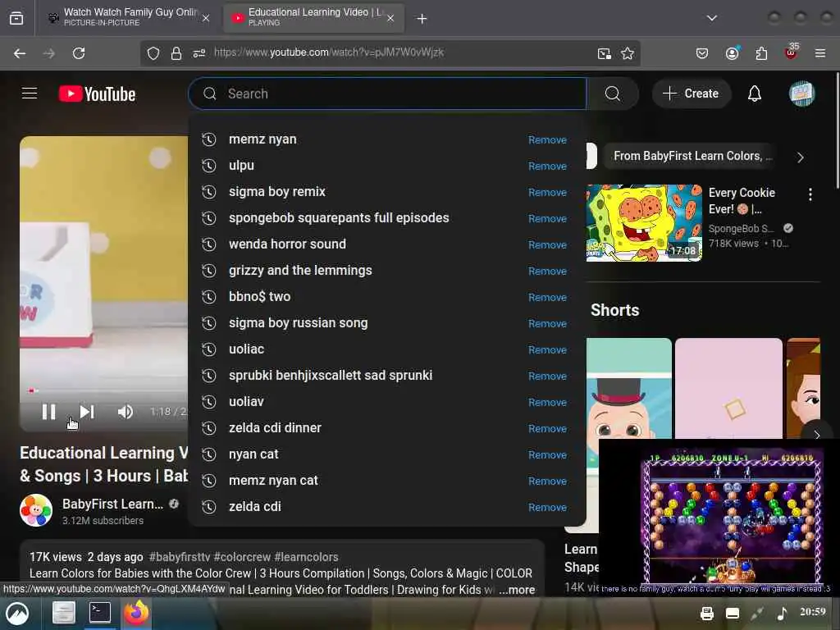The width and height of the screenshot is (840, 630).
Task: Show more filter chips with right arrow
Action: (801, 157)
